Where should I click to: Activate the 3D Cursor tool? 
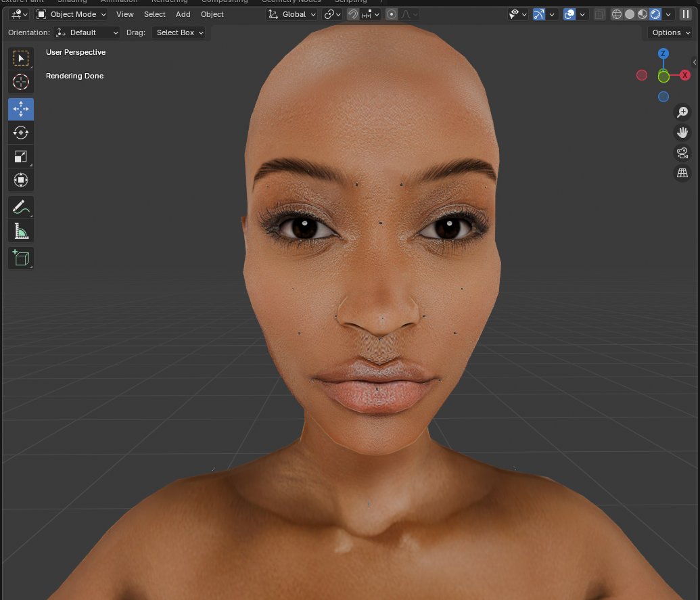(x=21, y=82)
